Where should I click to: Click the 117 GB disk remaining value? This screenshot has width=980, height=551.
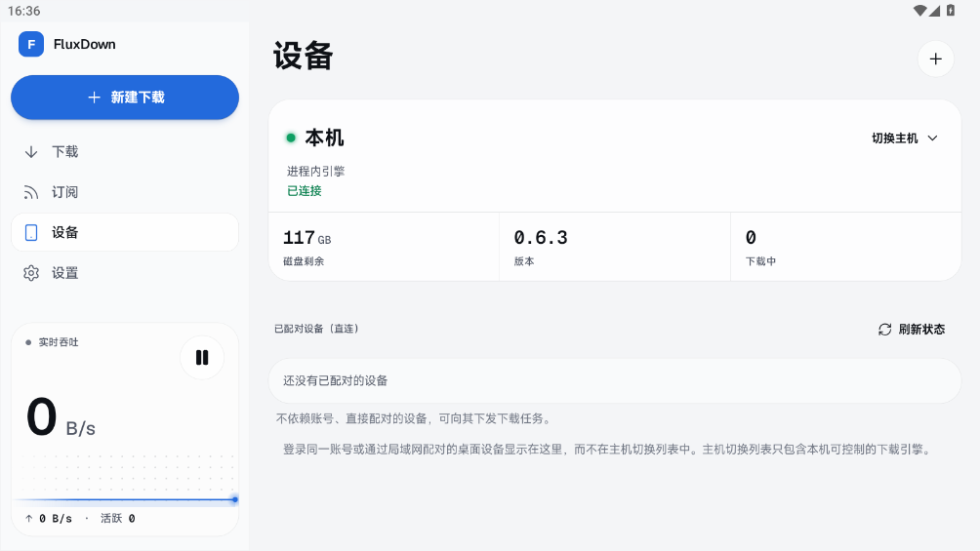pyautogui.click(x=306, y=238)
